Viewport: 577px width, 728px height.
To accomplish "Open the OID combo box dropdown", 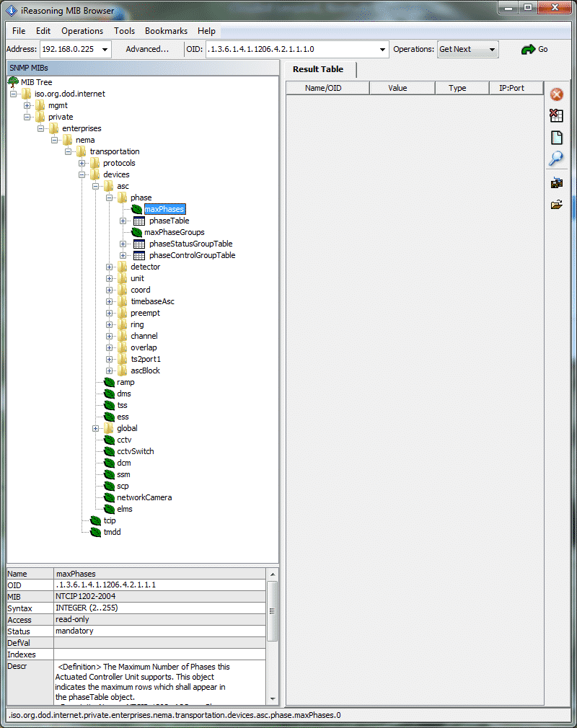I will click(x=383, y=49).
